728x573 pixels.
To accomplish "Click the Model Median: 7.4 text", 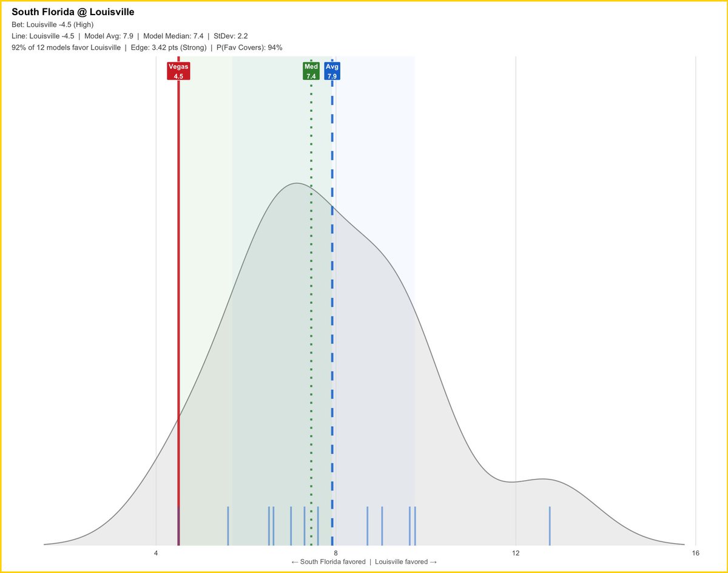I will pyautogui.click(x=173, y=36).
